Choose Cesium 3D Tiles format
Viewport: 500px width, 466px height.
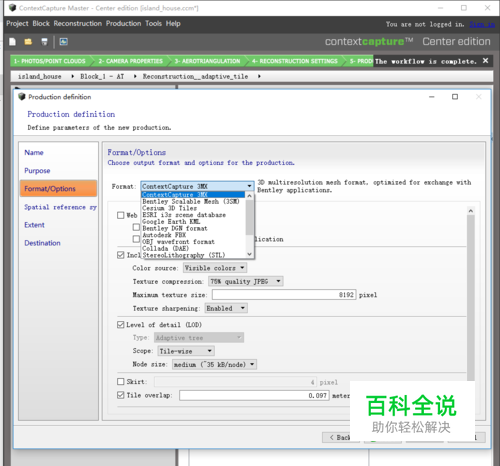[x=193, y=208]
